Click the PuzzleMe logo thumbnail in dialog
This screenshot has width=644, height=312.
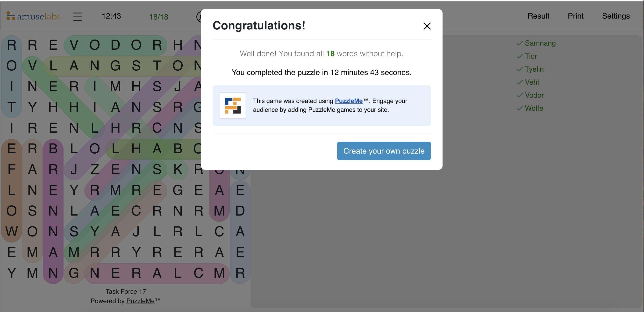[x=232, y=106]
